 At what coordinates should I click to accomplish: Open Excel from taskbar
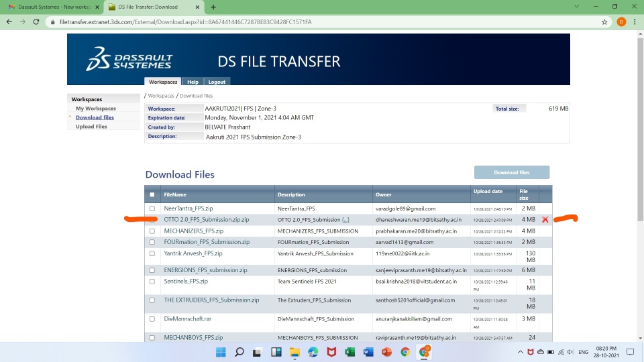click(350, 352)
